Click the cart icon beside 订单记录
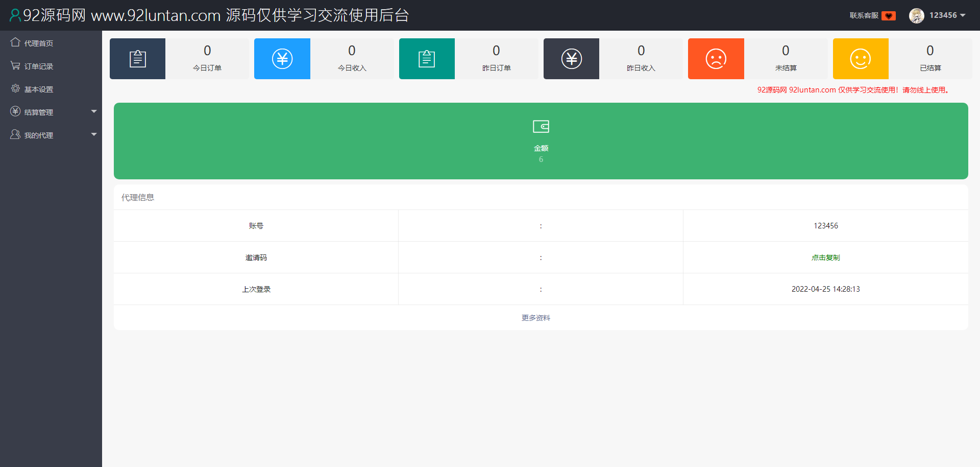This screenshot has height=467, width=980. [15, 65]
